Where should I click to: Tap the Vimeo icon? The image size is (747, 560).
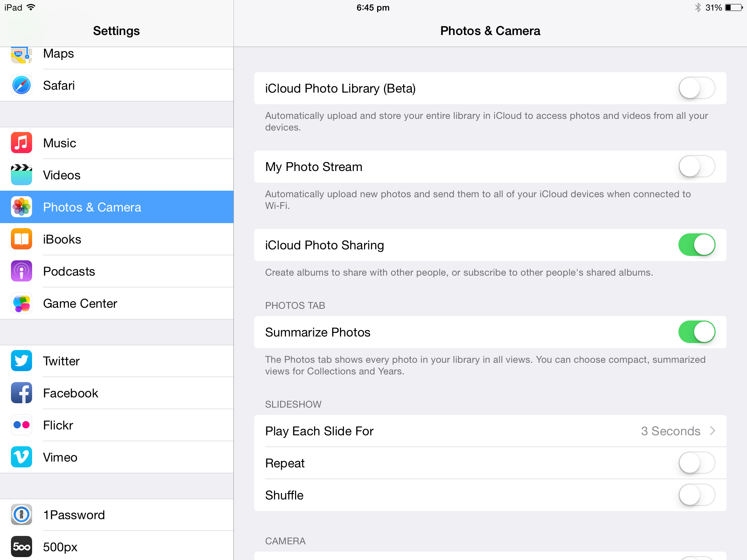pos(22,457)
